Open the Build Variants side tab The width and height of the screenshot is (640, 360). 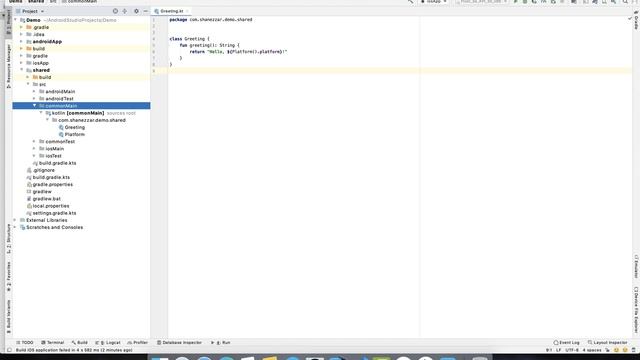9,316
